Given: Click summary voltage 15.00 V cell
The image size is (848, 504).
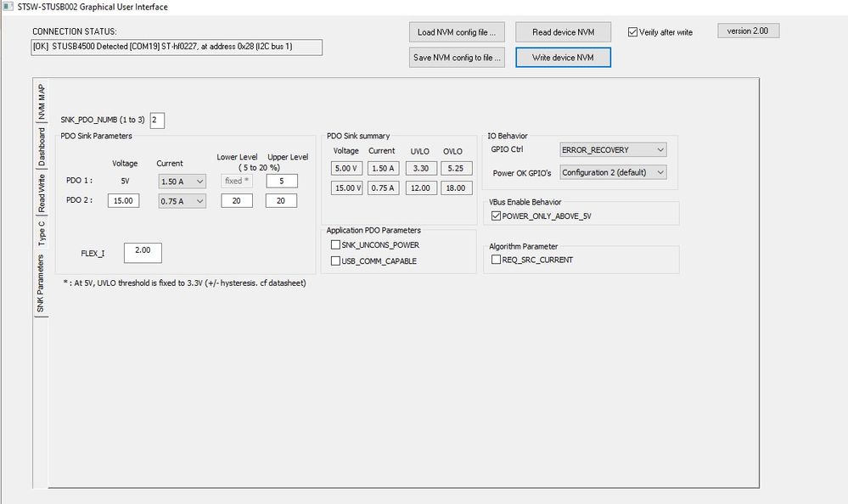Looking at the screenshot, I should [x=346, y=188].
